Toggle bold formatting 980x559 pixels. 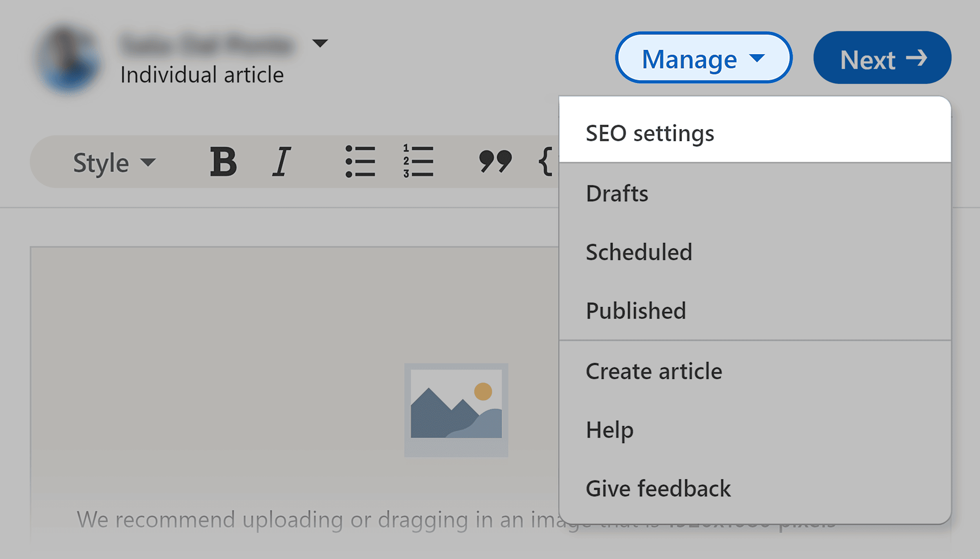pyautogui.click(x=223, y=161)
